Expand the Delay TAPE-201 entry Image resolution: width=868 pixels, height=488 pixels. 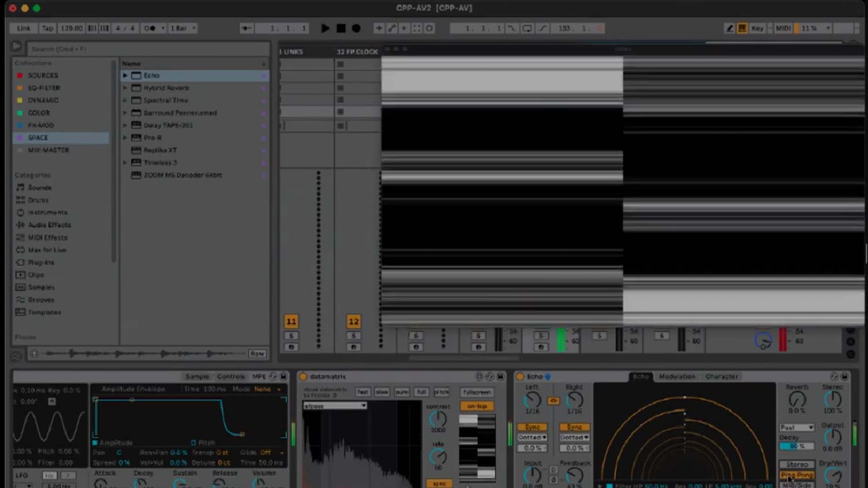125,125
